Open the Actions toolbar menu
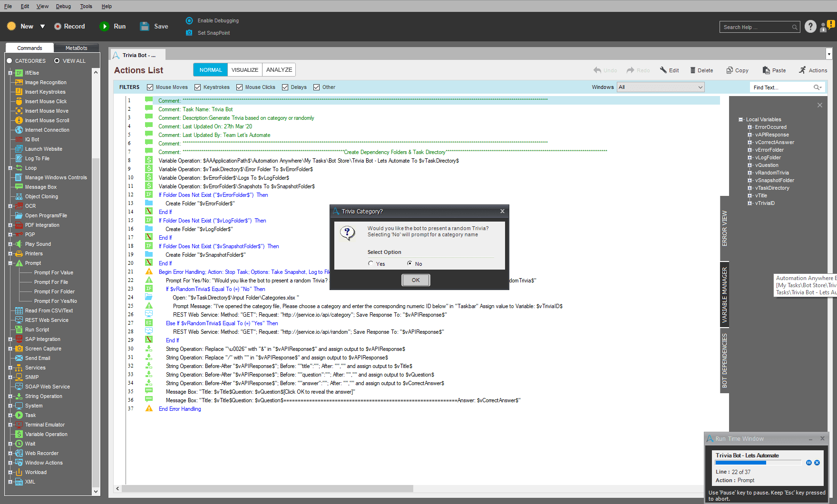This screenshot has height=504, width=837. click(813, 70)
